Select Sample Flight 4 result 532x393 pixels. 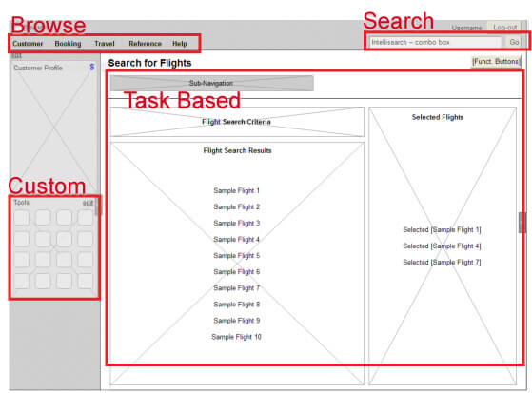(x=236, y=240)
